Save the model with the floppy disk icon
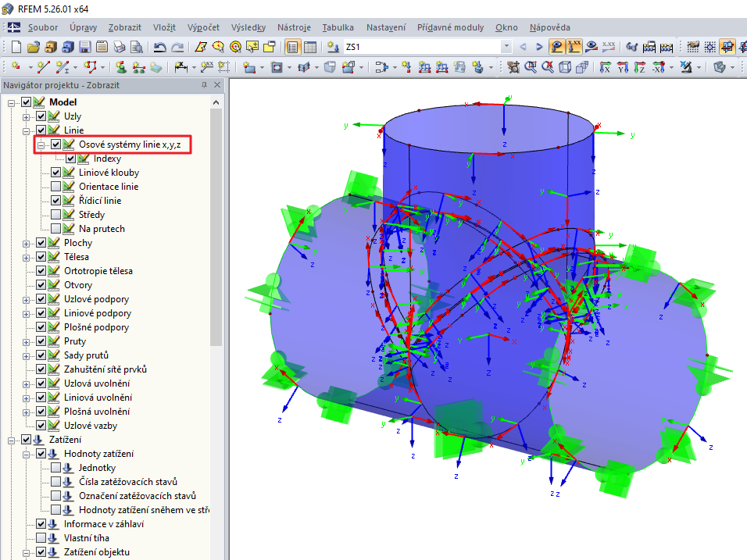Viewport: 747px width, 560px height. (x=85, y=47)
